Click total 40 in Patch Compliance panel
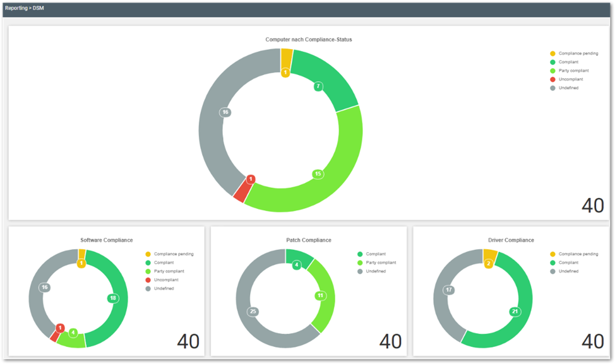Screen dimensions: 615x364 (390, 341)
